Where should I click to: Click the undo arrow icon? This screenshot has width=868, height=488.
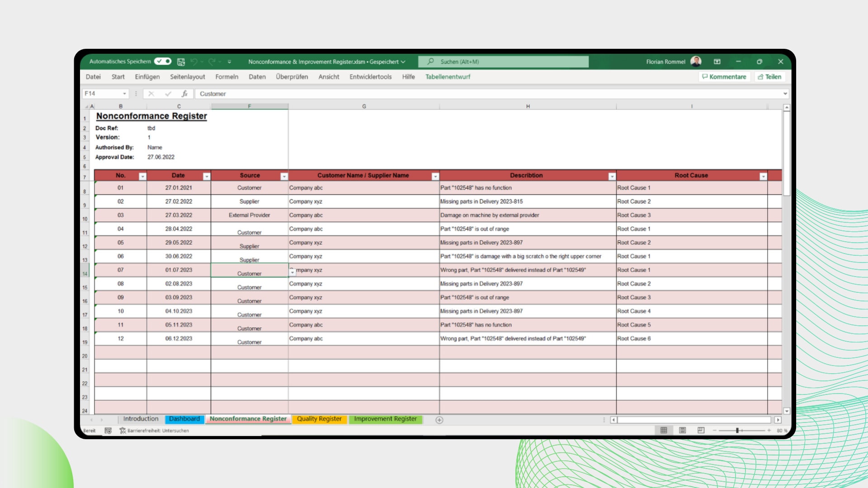click(194, 61)
